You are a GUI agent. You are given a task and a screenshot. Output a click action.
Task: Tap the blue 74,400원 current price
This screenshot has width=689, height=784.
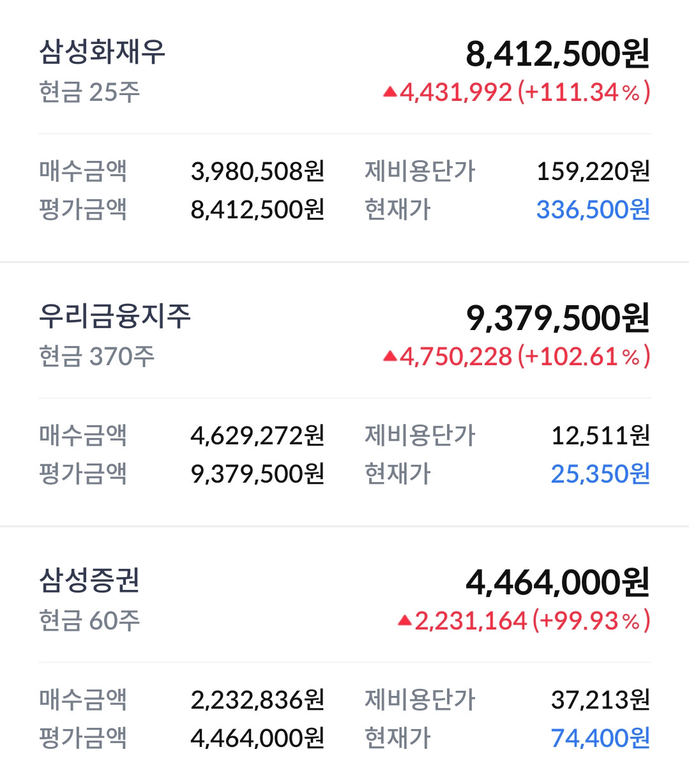[600, 738]
